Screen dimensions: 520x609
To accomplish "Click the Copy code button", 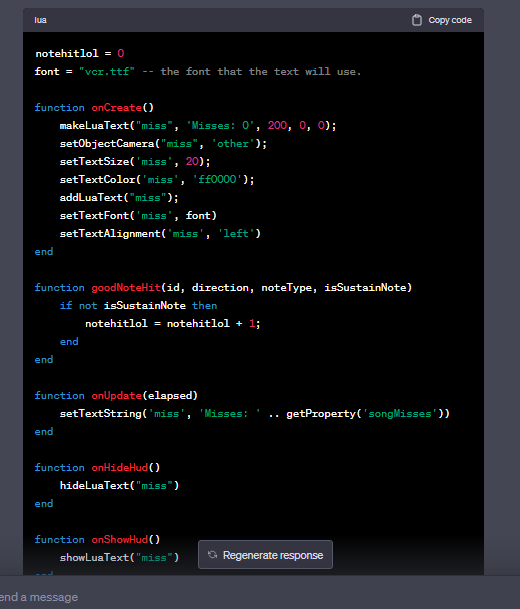I will pyautogui.click(x=442, y=20).
